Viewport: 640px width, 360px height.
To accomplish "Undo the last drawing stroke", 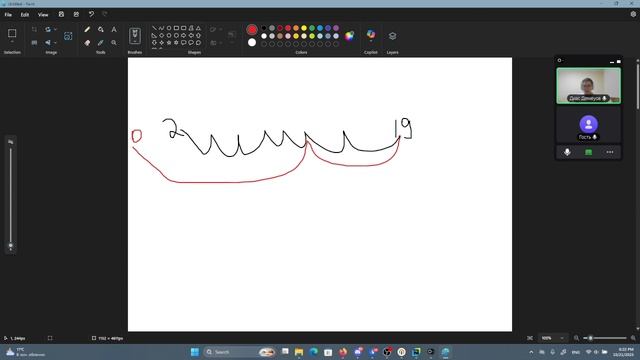I will (x=91, y=14).
